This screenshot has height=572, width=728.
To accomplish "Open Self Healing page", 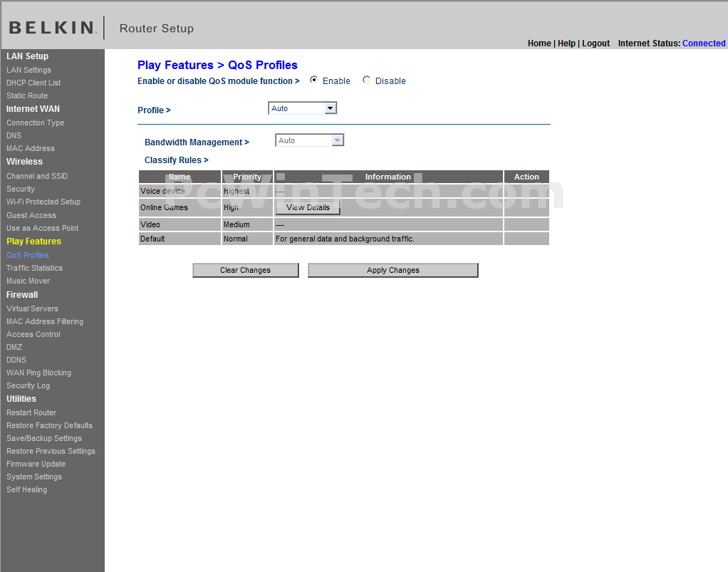I will pos(26,490).
